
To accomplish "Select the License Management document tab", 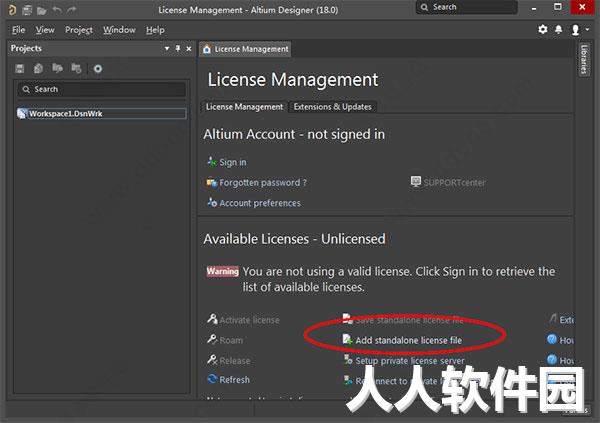I will click(x=245, y=49).
